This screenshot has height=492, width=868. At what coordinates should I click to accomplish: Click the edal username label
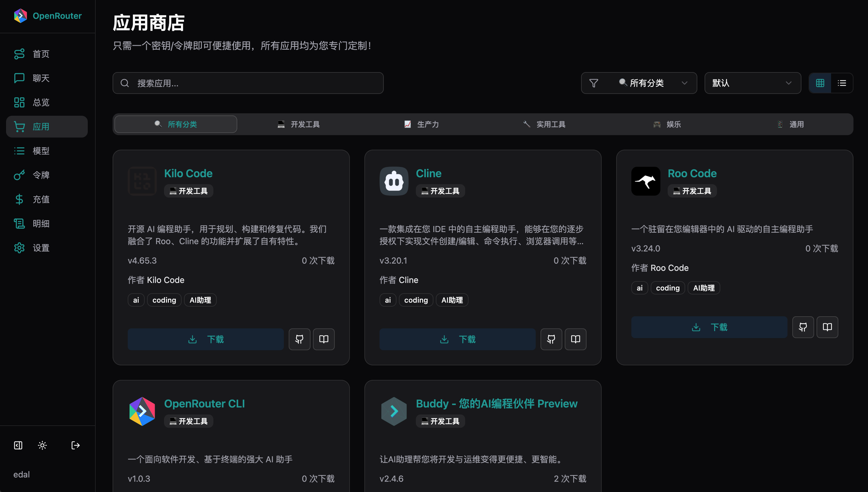(x=21, y=474)
